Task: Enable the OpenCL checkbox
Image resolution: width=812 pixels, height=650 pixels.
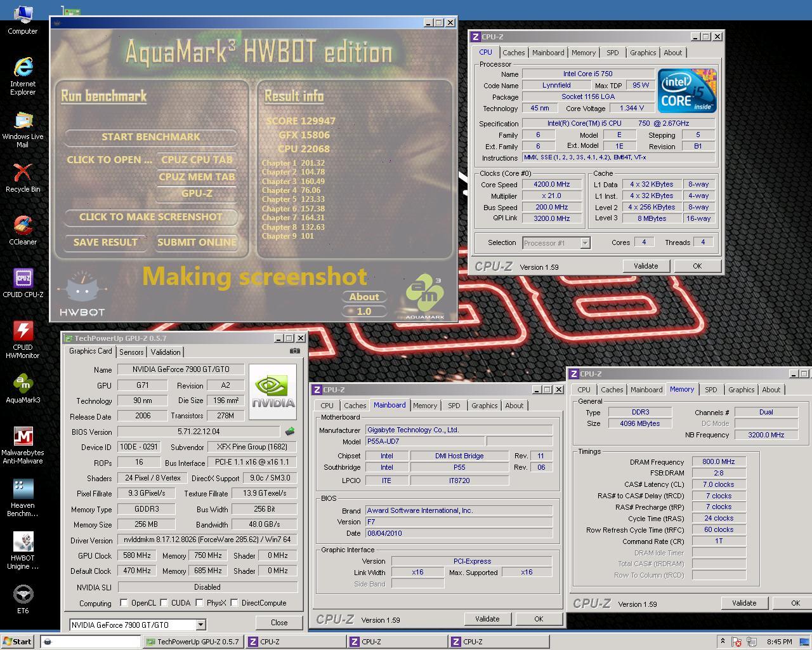Action: click(x=124, y=602)
